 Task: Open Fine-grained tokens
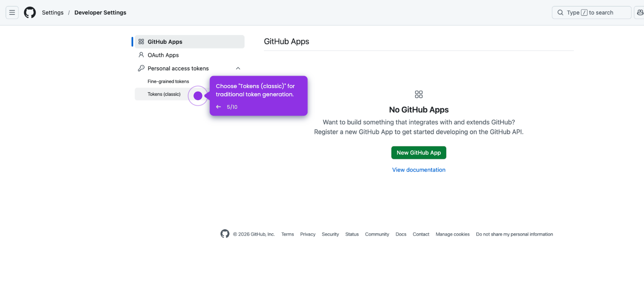168,81
